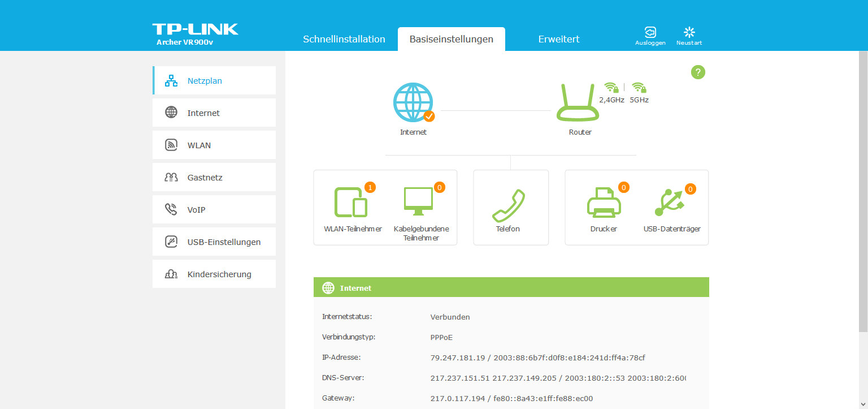Select the Basiseinstellungen tab
Viewport: 868px width, 409px height.
click(451, 39)
